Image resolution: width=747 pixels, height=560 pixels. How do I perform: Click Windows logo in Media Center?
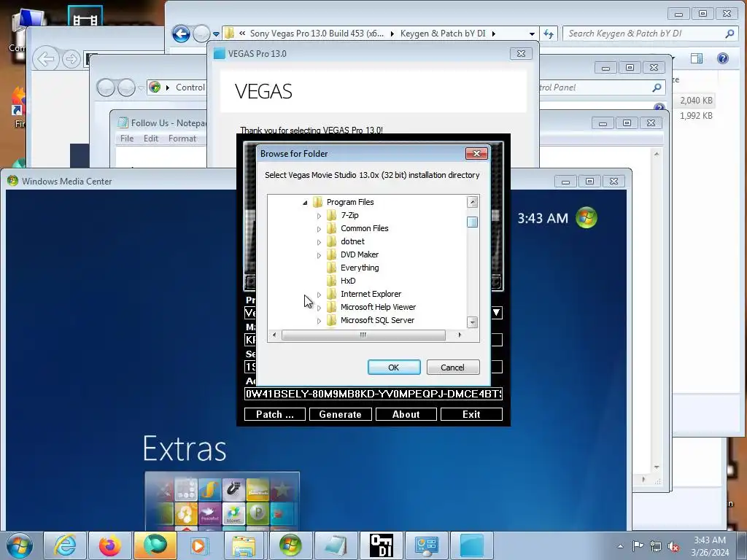(587, 218)
